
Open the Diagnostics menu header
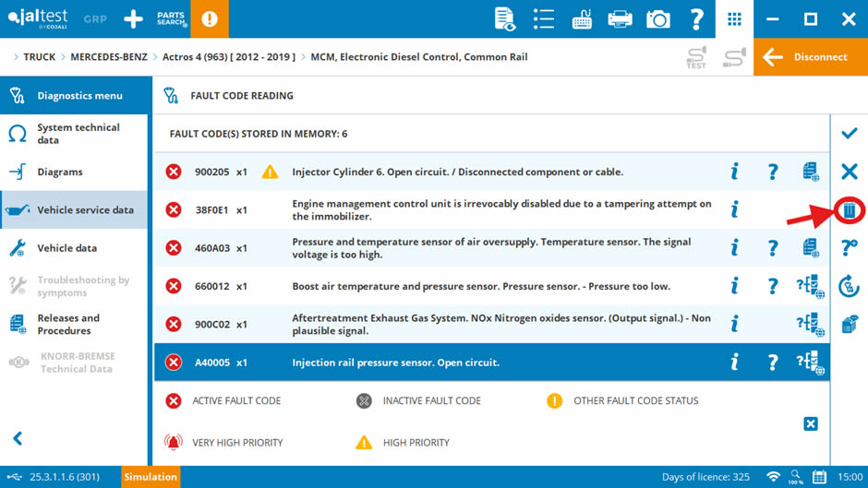(76, 95)
